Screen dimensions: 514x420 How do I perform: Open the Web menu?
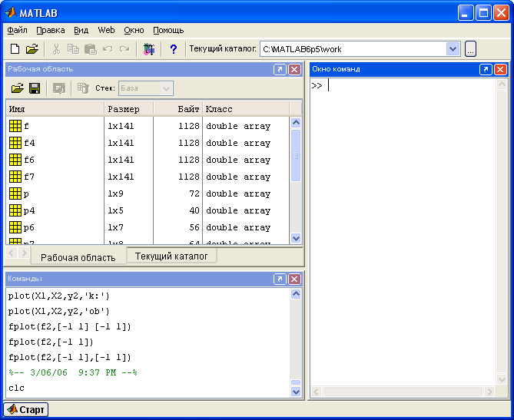coord(106,31)
